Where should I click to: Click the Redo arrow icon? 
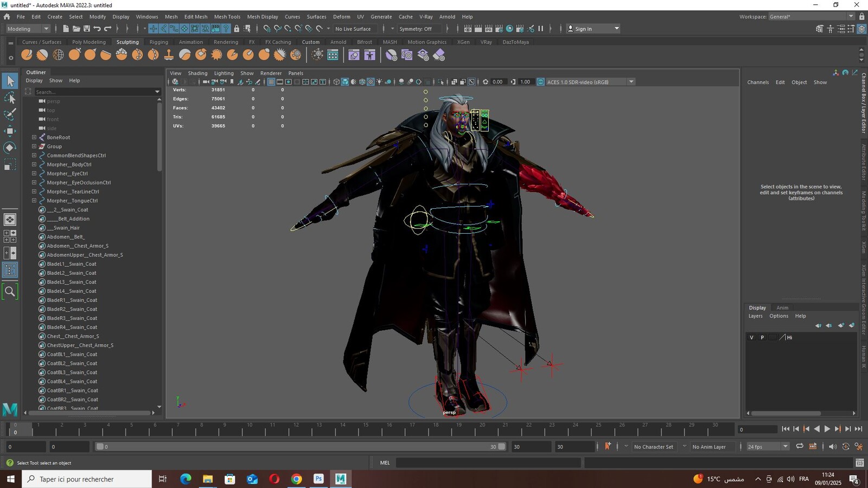point(107,29)
